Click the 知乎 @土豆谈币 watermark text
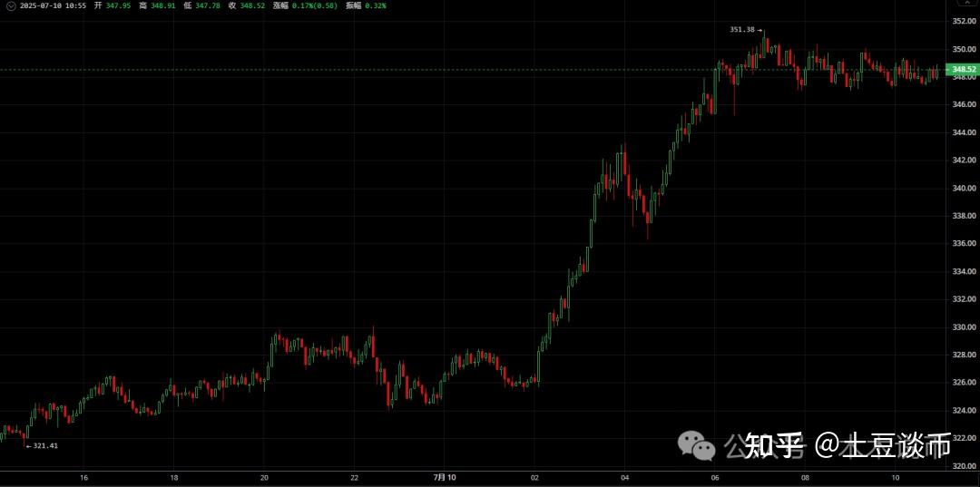The width and height of the screenshot is (980, 487). pos(846,444)
